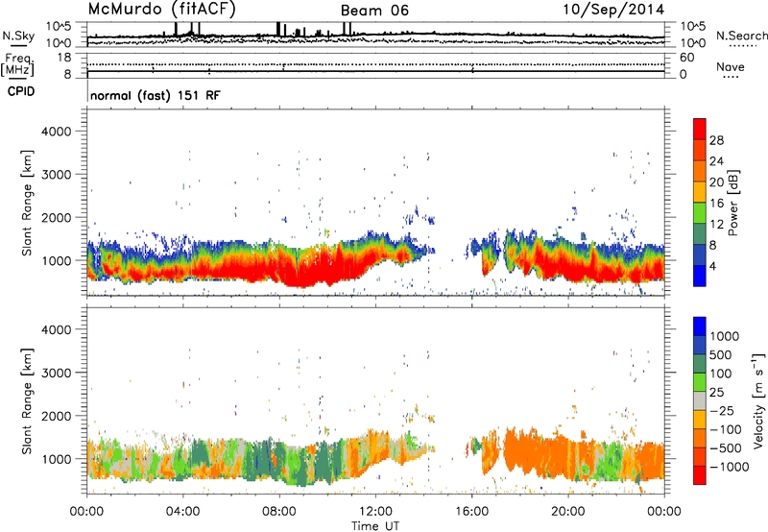This screenshot has width=768, height=532.
Task: Click the 2000 tick of velocity panel
Action: tap(57, 416)
